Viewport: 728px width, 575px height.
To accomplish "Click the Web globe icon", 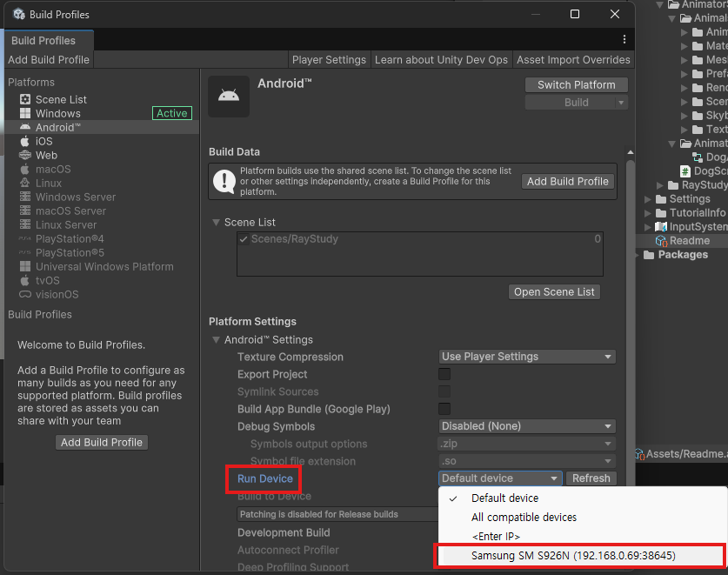I will click(x=25, y=155).
